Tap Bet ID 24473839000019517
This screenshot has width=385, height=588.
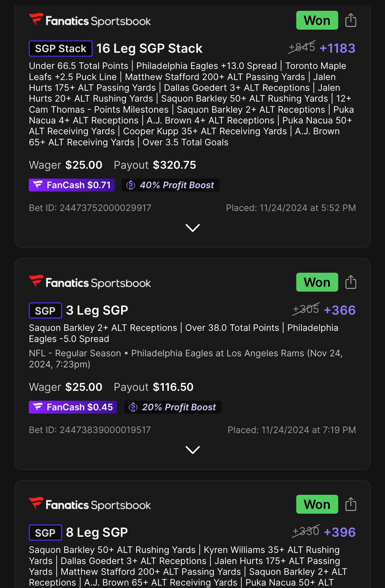click(90, 430)
